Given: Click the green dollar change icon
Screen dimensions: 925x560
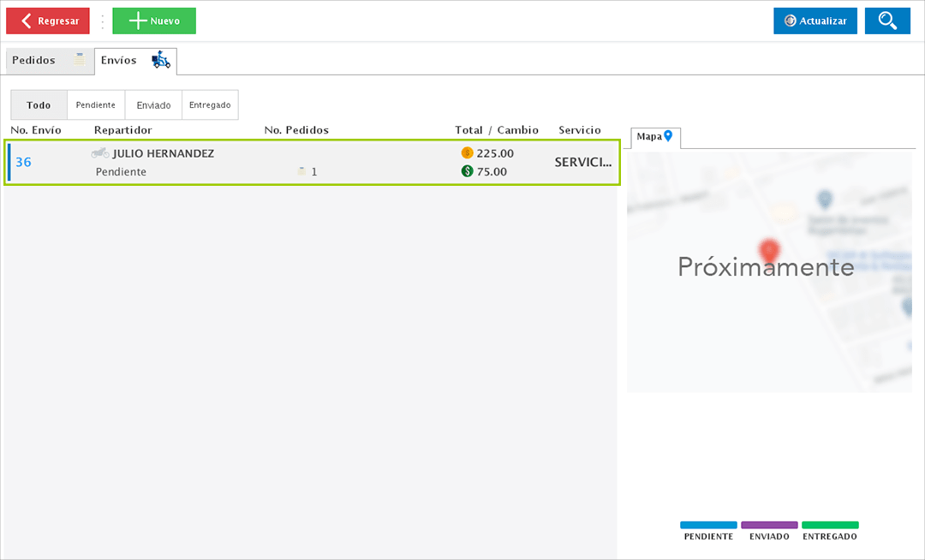Looking at the screenshot, I should tap(467, 171).
